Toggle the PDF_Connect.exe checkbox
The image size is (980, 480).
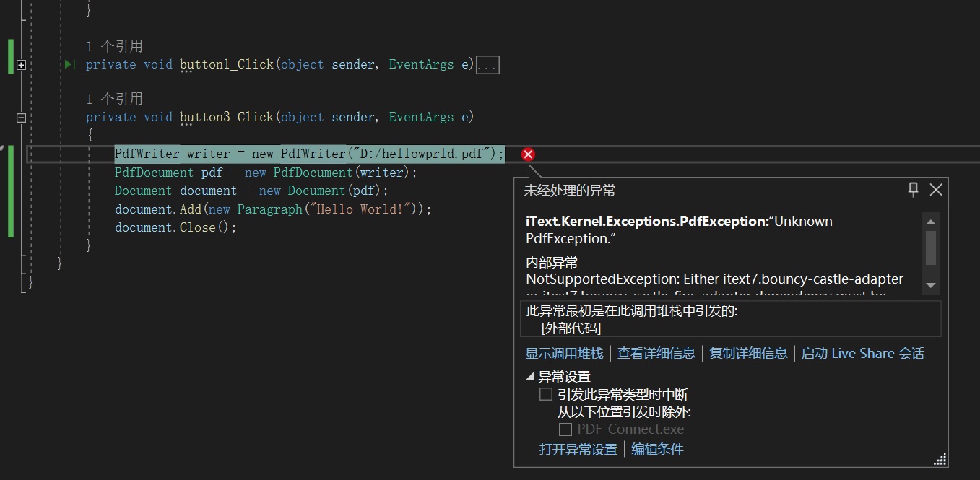[x=565, y=429]
